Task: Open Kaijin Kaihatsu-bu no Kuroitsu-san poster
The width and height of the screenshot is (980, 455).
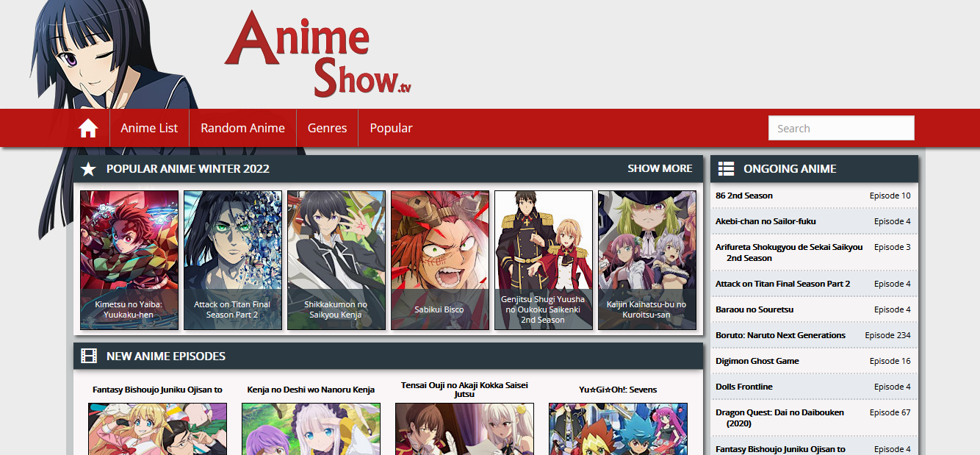Action: click(647, 260)
